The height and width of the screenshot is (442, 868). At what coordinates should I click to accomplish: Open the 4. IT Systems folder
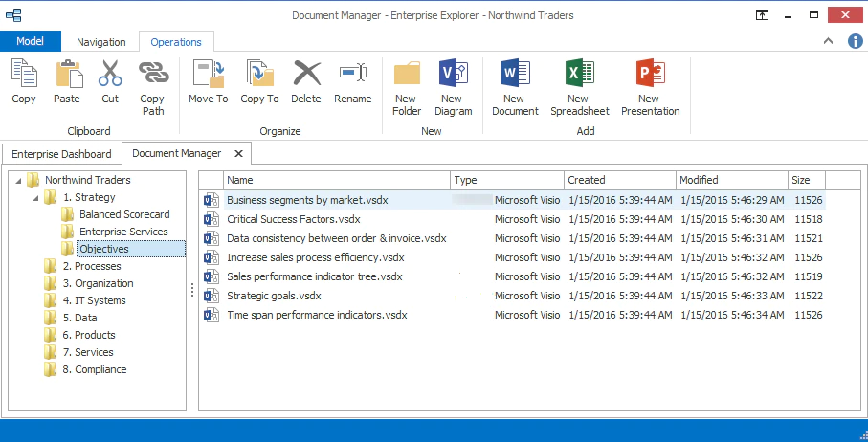click(94, 300)
